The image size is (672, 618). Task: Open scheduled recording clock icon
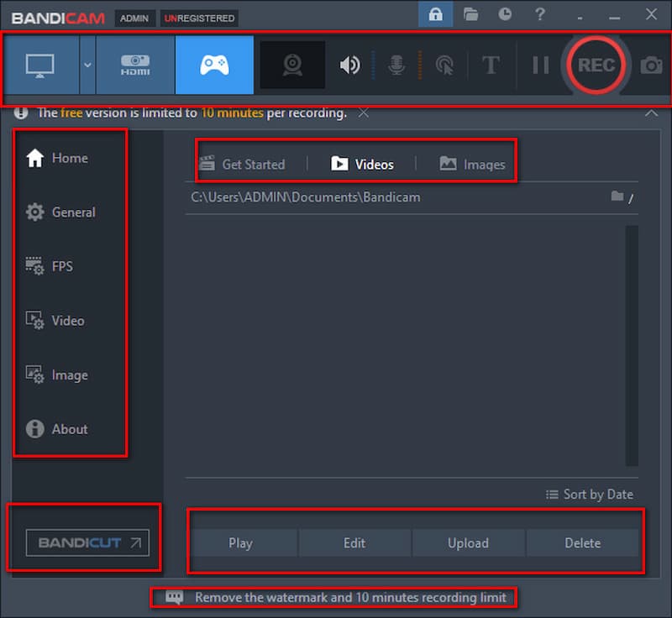pos(505,14)
